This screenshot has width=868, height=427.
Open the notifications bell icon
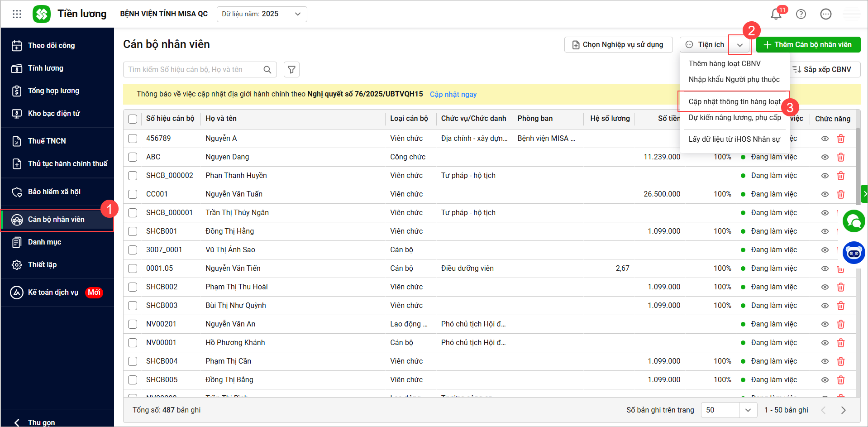(x=776, y=14)
